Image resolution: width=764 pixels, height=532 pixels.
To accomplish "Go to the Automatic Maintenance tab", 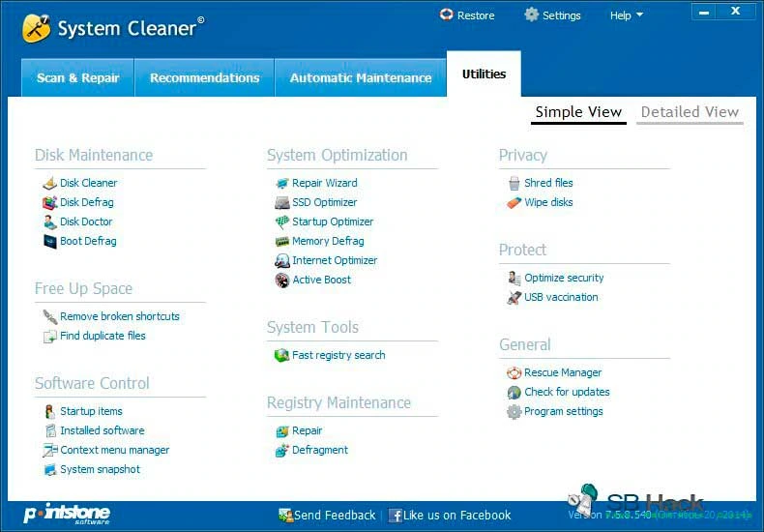I will point(361,78).
